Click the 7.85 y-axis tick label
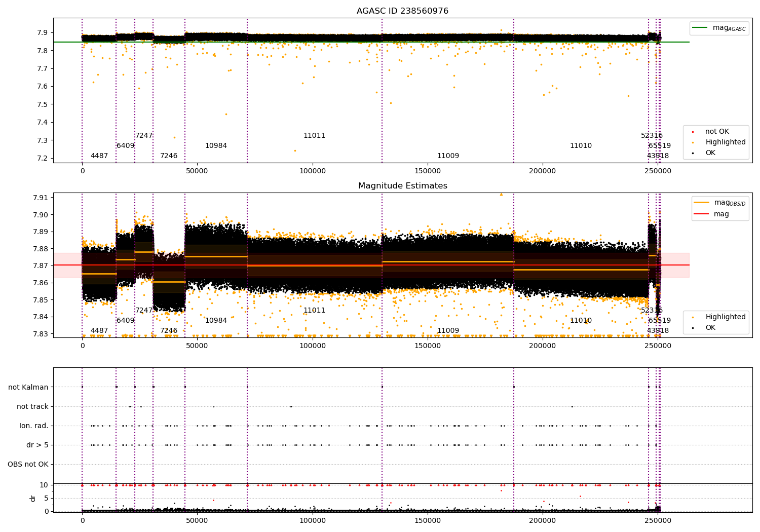Viewport: 760px width, 532px height. 40,300
